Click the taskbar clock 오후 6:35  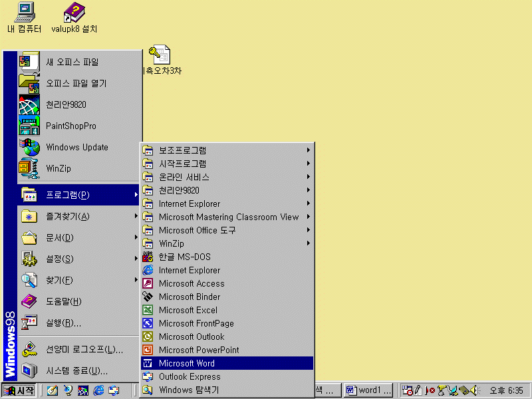[506, 390]
